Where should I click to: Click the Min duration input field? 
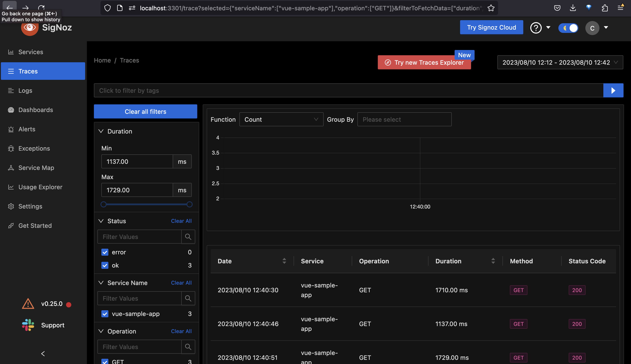(137, 161)
